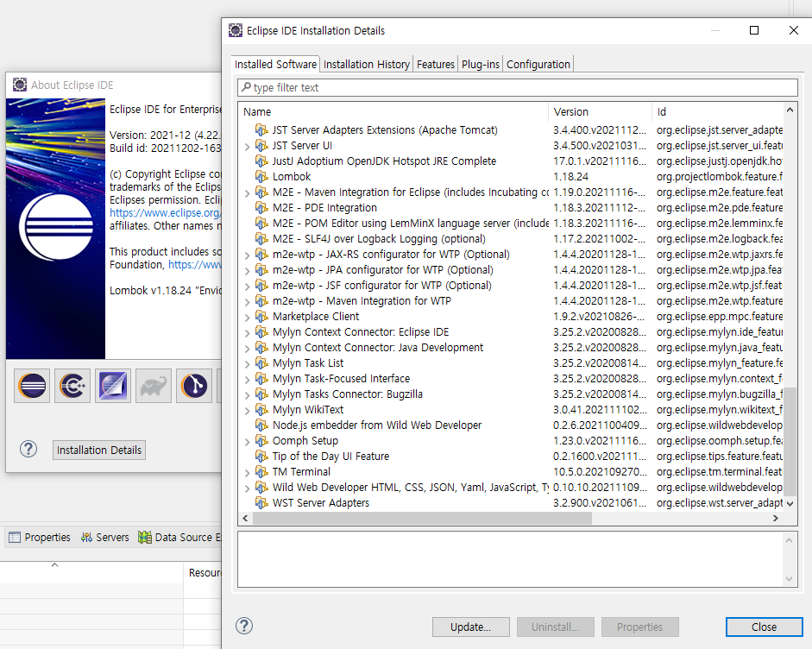
Task: Expand the TM Terminal entry
Action: [x=247, y=473]
